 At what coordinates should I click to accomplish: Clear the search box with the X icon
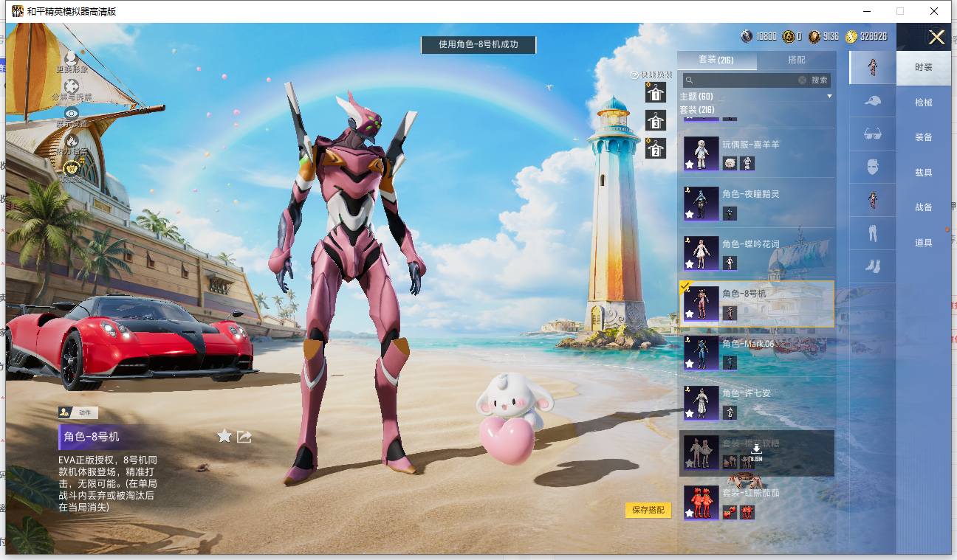coord(802,80)
